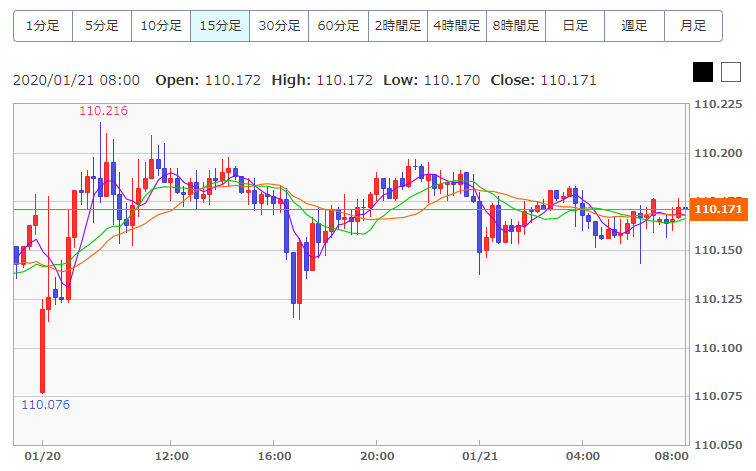Apply the black chart theme swatch
The height and width of the screenshot is (471, 756).
point(702,72)
